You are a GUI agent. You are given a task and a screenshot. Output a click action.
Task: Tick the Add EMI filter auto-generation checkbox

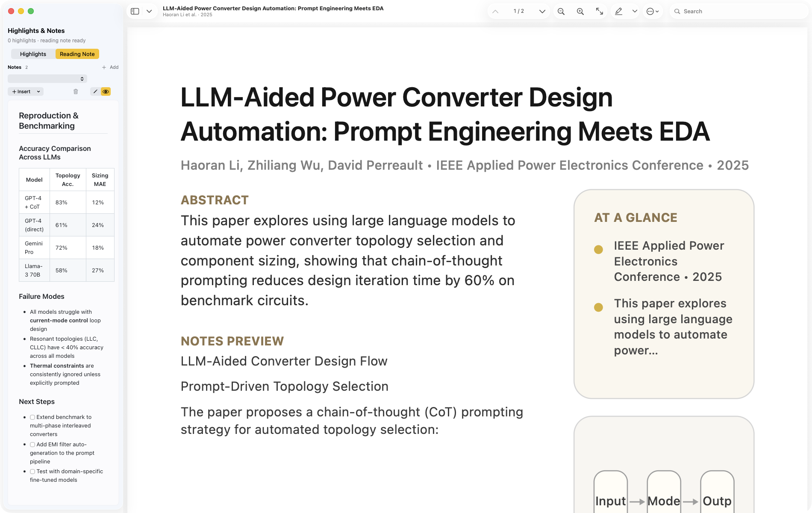pos(32,445)
